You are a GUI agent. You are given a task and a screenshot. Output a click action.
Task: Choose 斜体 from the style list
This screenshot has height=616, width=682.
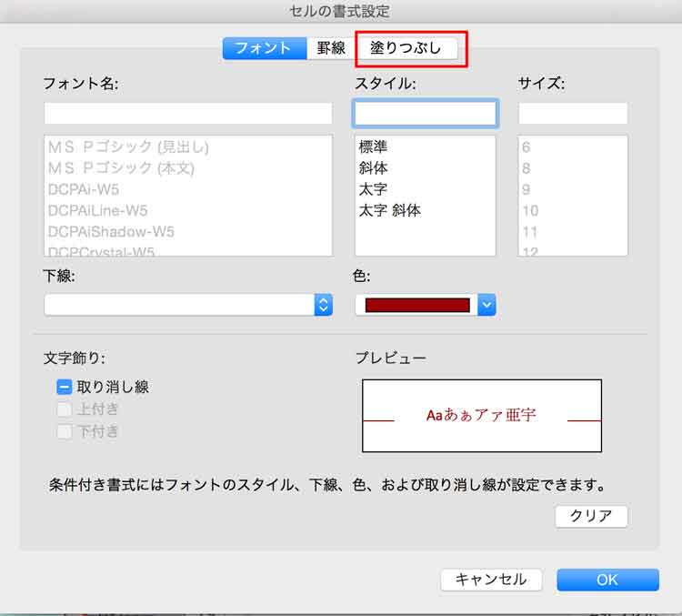373,167
